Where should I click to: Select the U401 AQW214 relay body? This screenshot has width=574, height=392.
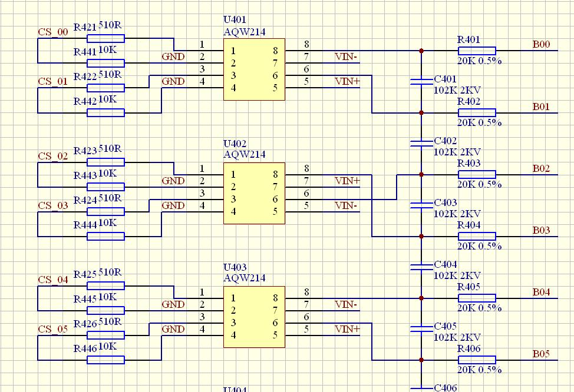pos(254,69)
